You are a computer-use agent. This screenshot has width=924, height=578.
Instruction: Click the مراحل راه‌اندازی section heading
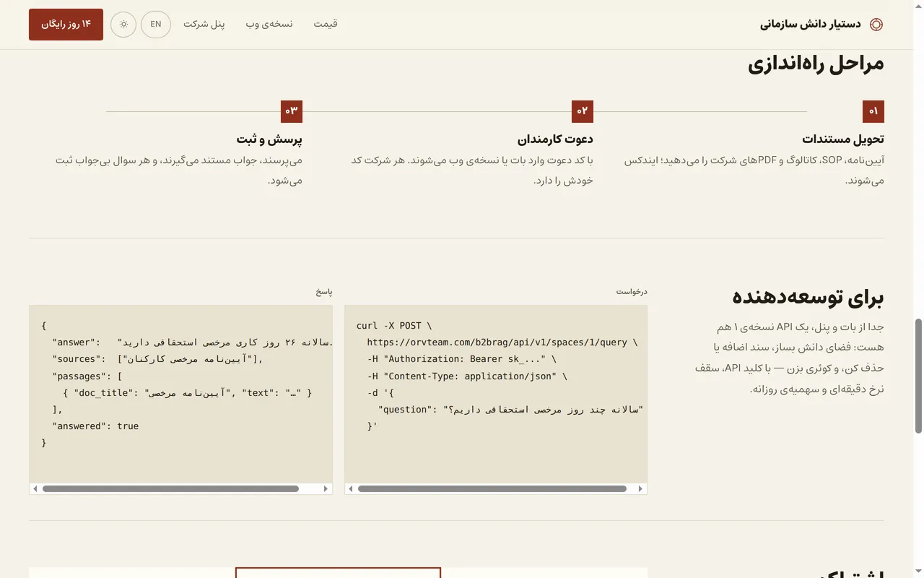tap(816, 64)
